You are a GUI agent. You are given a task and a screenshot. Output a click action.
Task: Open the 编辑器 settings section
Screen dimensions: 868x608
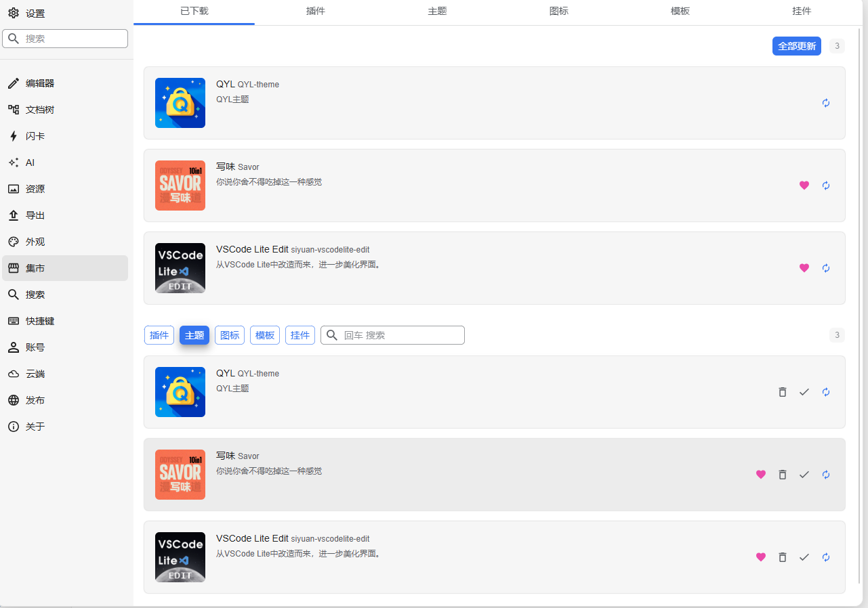click(x=65, y=83)
